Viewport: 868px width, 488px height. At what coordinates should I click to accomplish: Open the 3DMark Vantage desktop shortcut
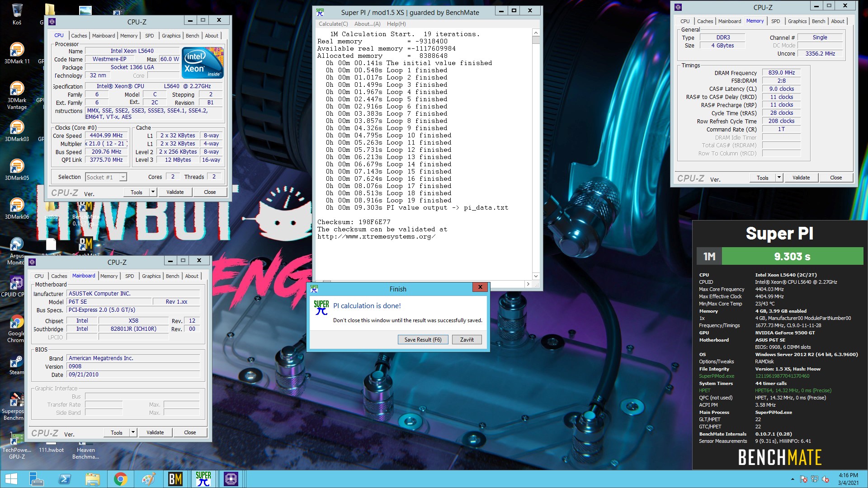point(17,95)
